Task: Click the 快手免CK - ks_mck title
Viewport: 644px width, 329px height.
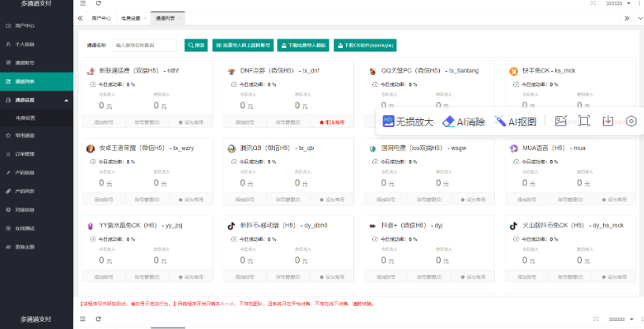Action: click(549, 71)
